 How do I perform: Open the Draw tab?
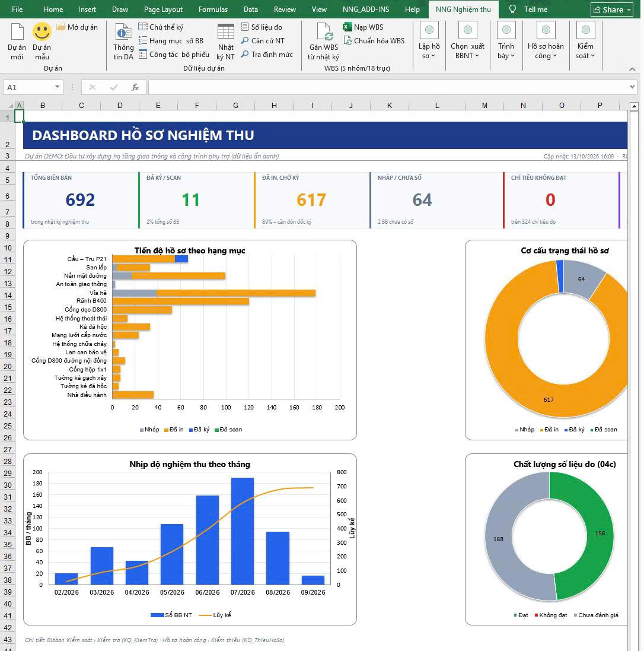(120, 9)
